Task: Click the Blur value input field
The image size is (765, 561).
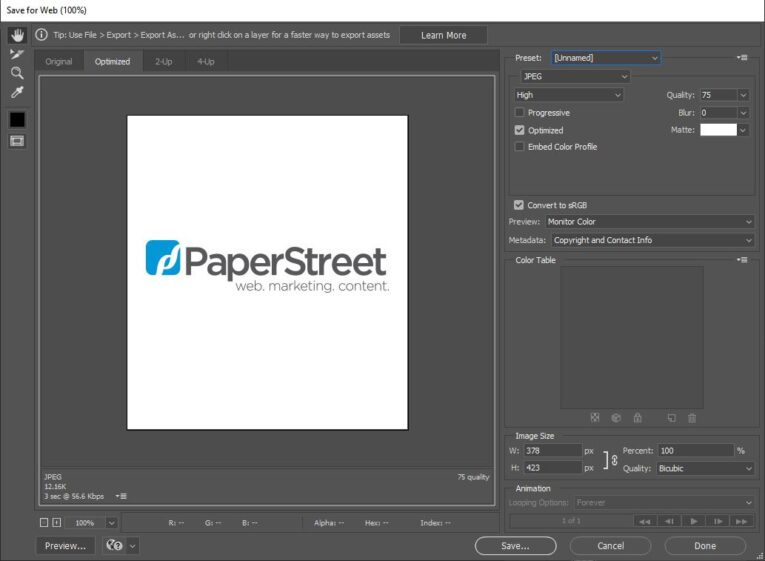Action: click(x=718, y=113)
